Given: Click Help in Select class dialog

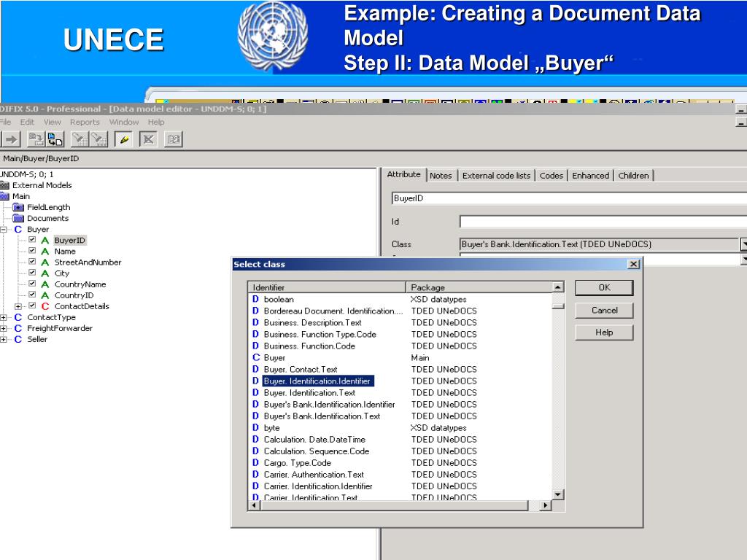Looking at the screenshot, I should click(604, 332).
